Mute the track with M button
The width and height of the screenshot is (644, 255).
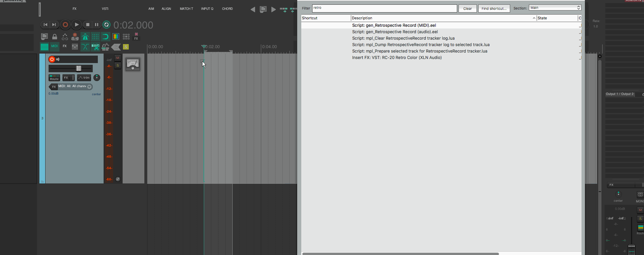118,58
